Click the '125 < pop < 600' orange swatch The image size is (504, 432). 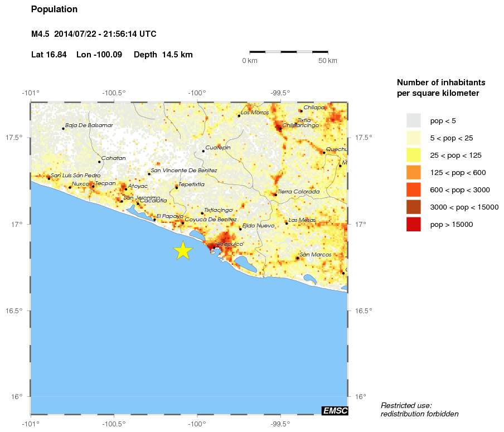pos(413,172)
